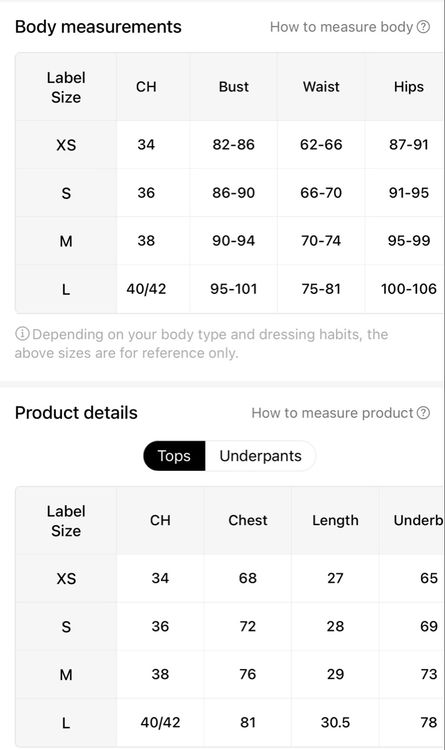The width and height of the screenshot is (445, 750).
Task: Select the XS row in the body measurements table
Action: tap(230, 144)
